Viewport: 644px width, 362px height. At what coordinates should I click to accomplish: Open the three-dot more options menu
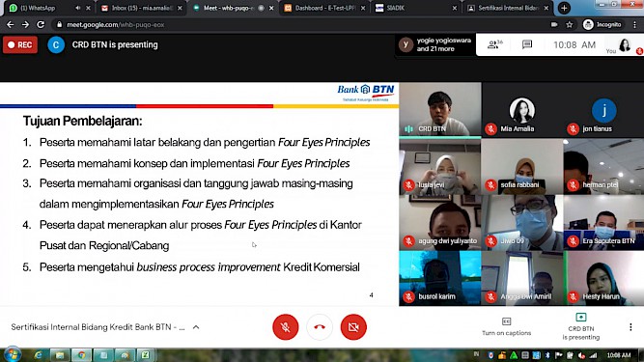click(x=630, y=326)
